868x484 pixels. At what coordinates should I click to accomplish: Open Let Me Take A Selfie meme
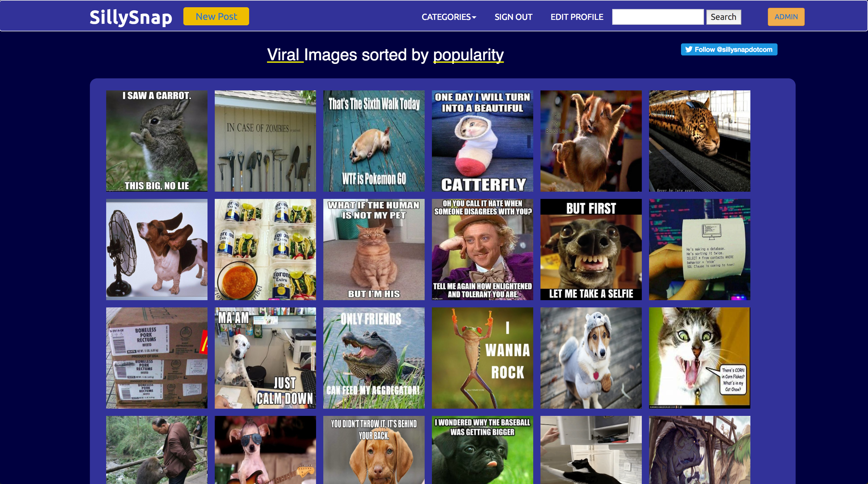click(x=591, y=249)
